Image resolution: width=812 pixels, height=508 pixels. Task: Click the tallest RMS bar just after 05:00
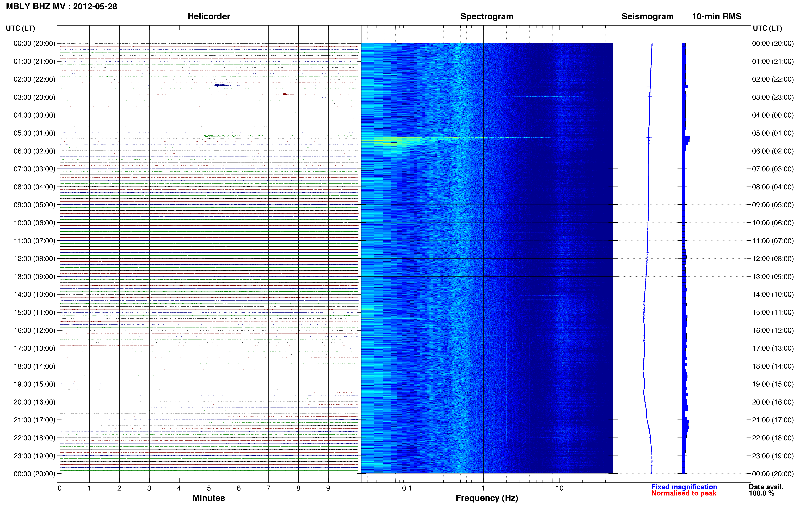point(686,137)
